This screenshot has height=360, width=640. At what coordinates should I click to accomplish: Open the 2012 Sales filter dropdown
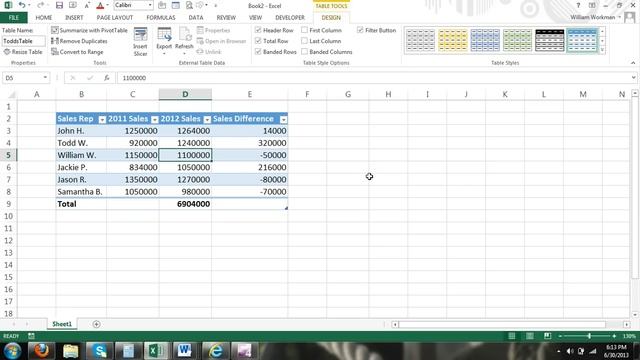pos(207,119)
